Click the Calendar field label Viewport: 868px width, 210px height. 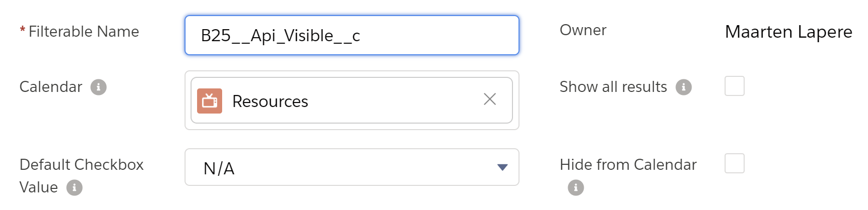pos(51,87)
